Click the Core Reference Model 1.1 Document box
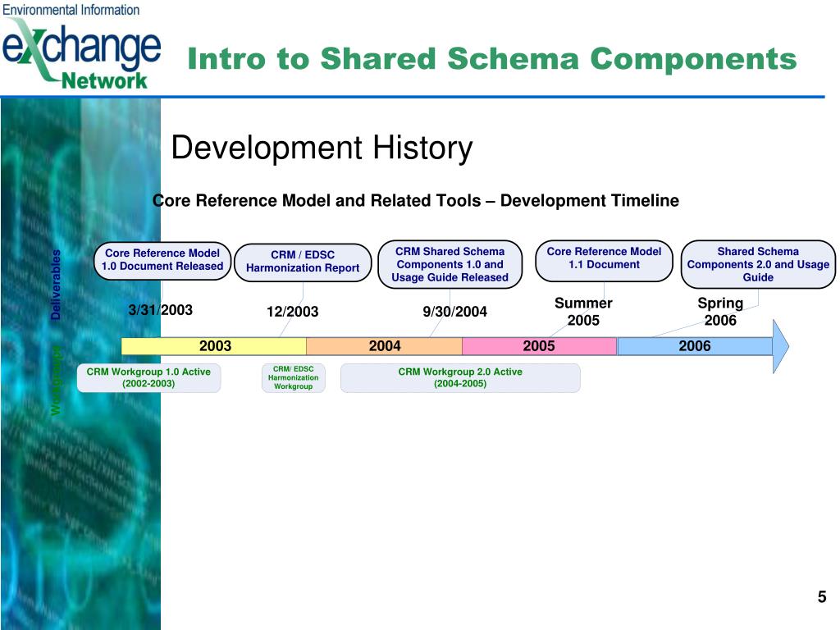 coord(604,258)
